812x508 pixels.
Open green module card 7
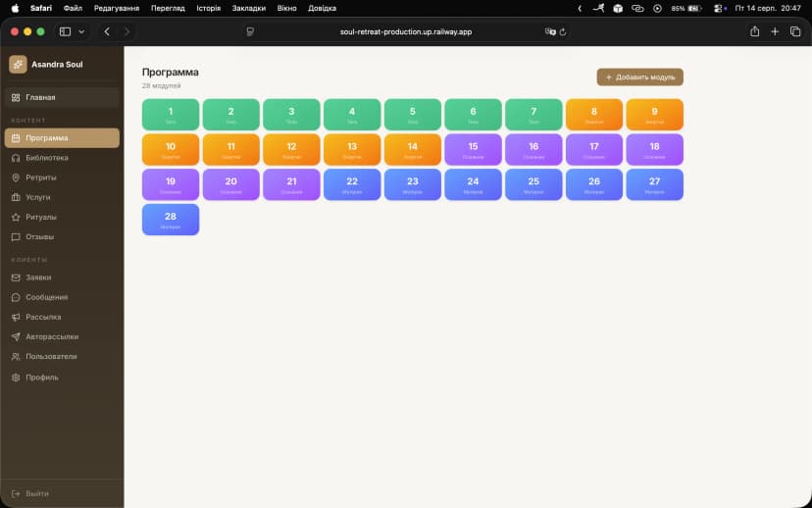(x=533, y=115)
